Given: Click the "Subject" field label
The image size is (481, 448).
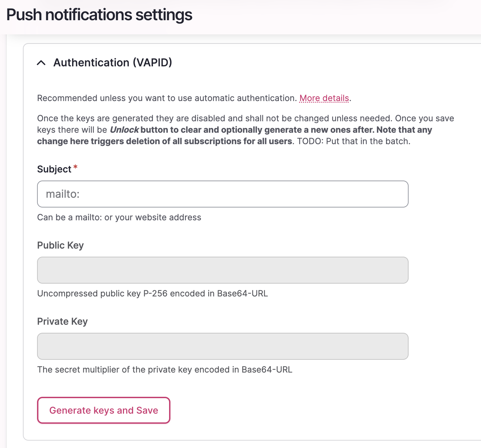Looking at the screenshot, I should pos(54,169).
